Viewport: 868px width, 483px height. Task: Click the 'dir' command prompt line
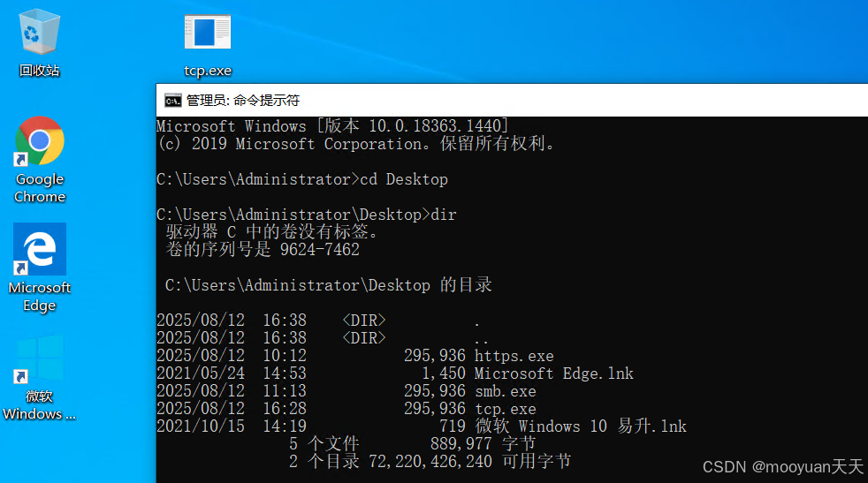pos(307,215)
